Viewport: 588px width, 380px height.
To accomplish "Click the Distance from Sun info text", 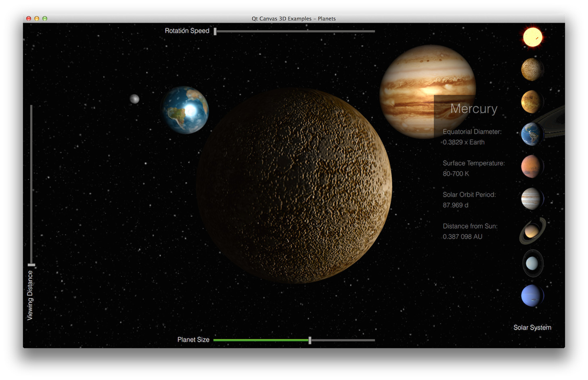I will pyautogui.click(x=470, y=226).
